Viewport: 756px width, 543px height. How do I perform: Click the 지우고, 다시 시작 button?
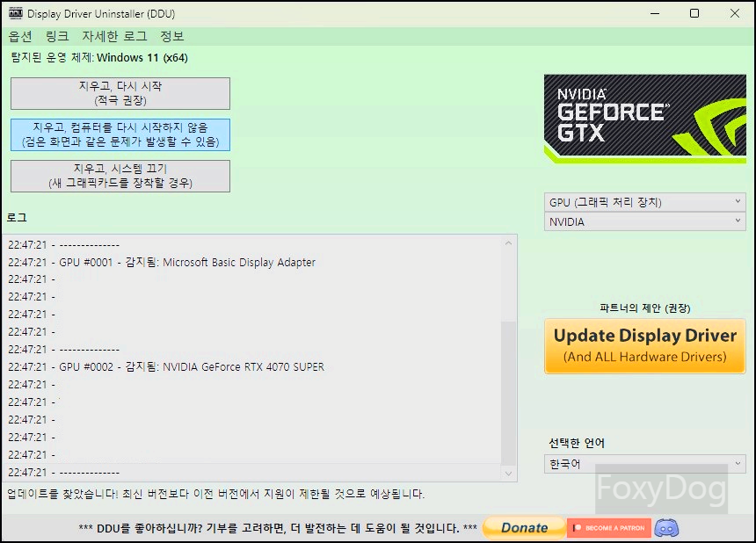120,93
